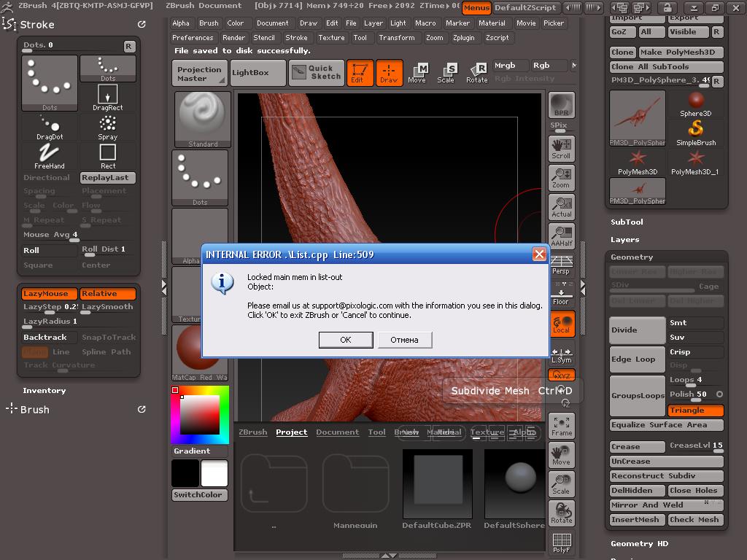Toggle Edit mode
Viewport: 747px width, 560px height.
(x=360, y=73)
